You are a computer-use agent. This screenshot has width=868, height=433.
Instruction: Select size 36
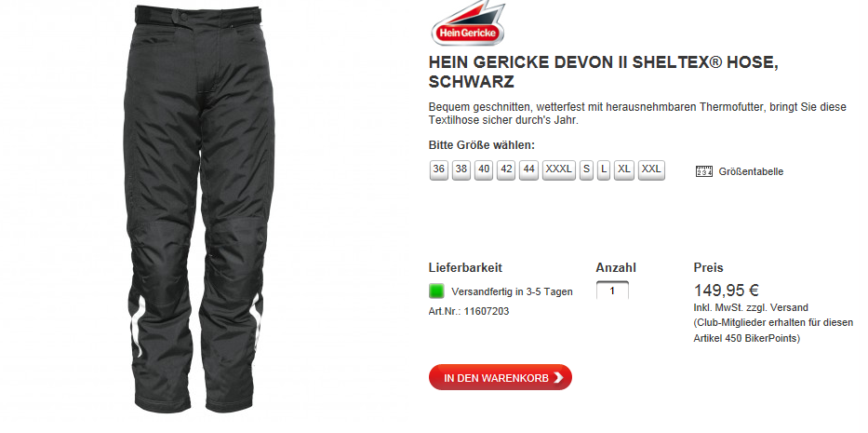(439, 169)
